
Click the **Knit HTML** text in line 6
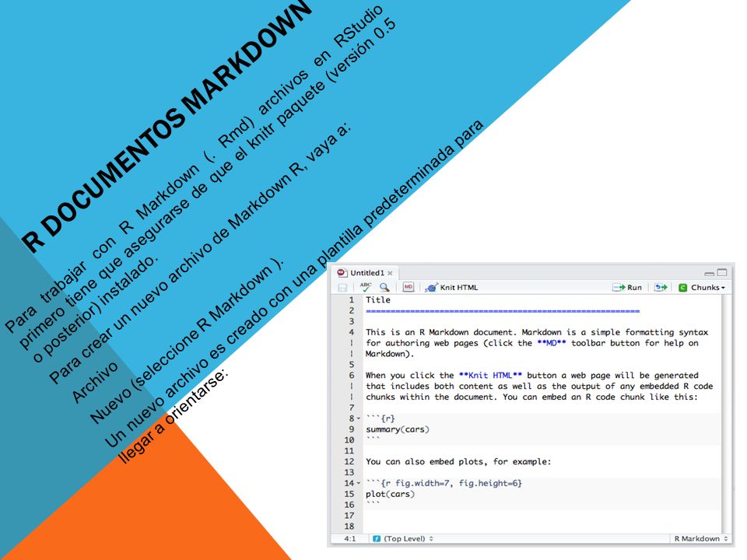[x=490, y=375]
